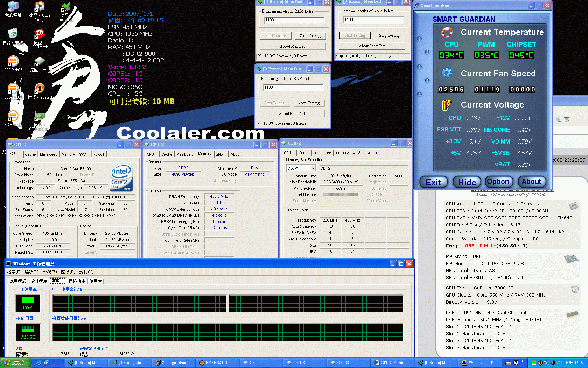Switch to CPU-Z Validator taskbar item
This screenshot has width=588, height=368.
point(392,363)
